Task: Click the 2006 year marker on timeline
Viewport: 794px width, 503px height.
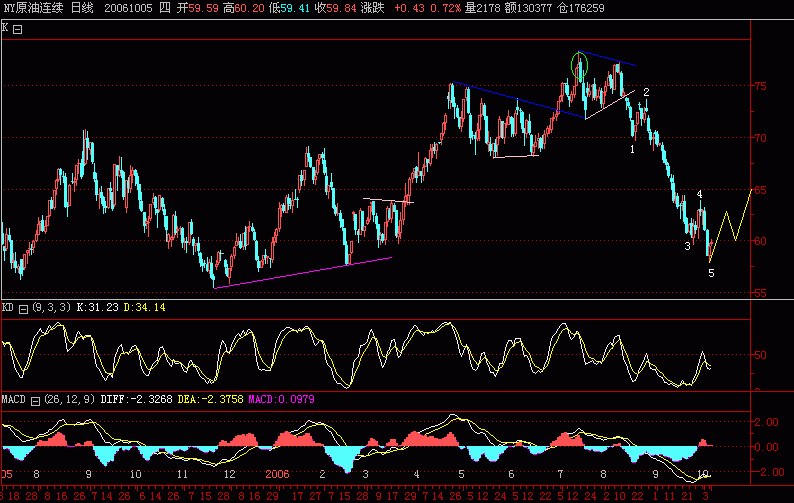Action: pos(277,474)
